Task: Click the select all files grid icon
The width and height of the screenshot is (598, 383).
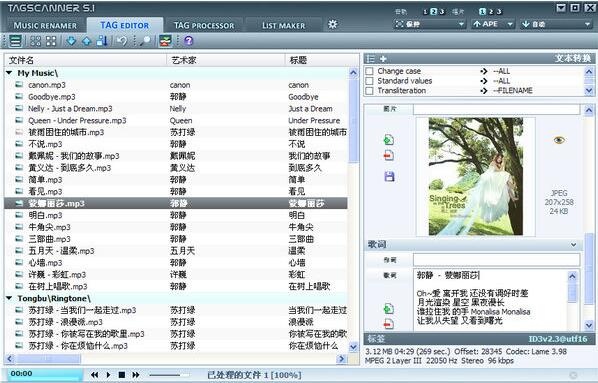Action: coord(35,41)
